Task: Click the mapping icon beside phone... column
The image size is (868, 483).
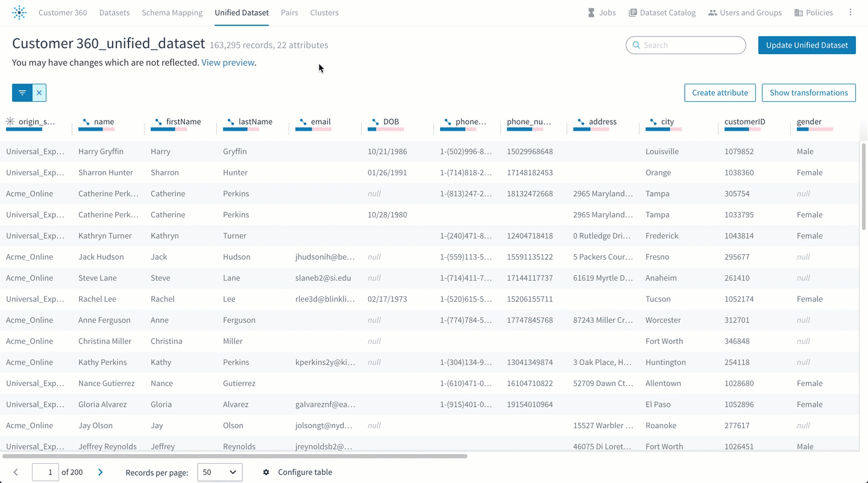Action: click(448, 122)
